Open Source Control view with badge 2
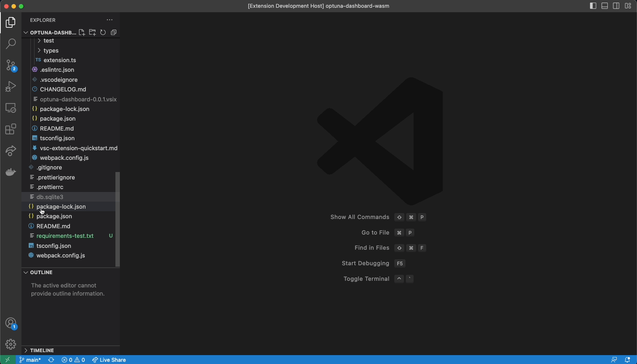 coord(11,65)
